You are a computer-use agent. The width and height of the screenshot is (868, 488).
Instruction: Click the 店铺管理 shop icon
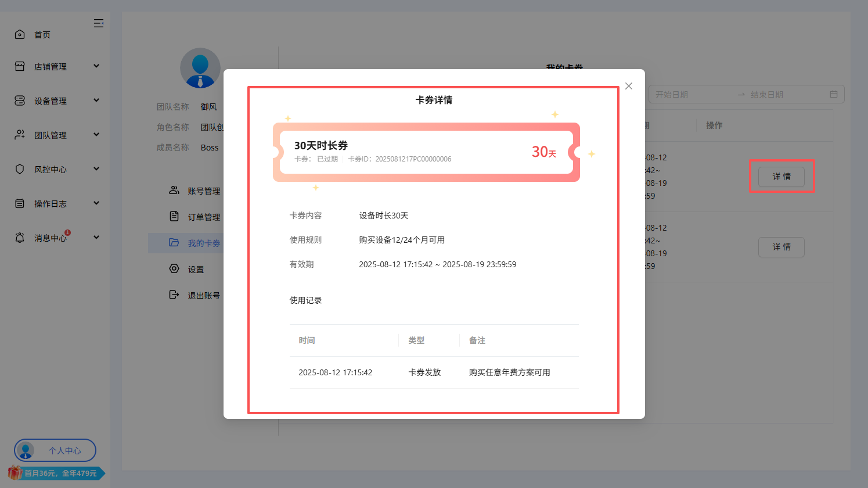point(20,67)
